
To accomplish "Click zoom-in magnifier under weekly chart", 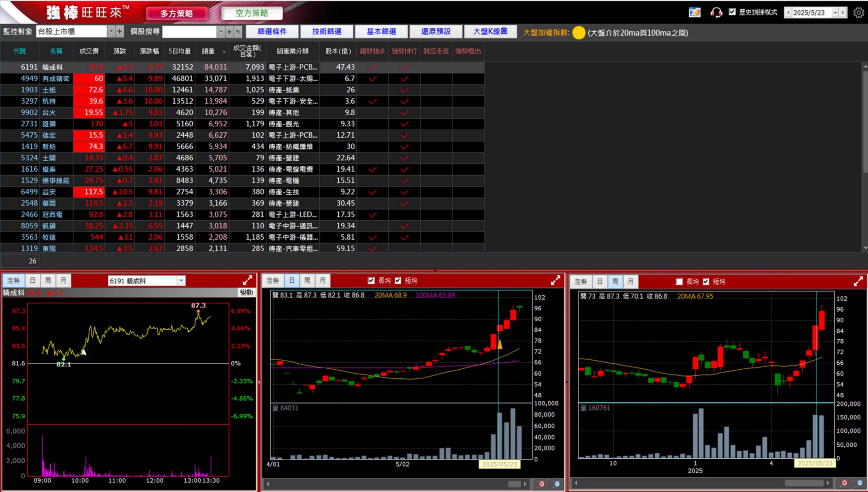I will (x=844, y=483).
